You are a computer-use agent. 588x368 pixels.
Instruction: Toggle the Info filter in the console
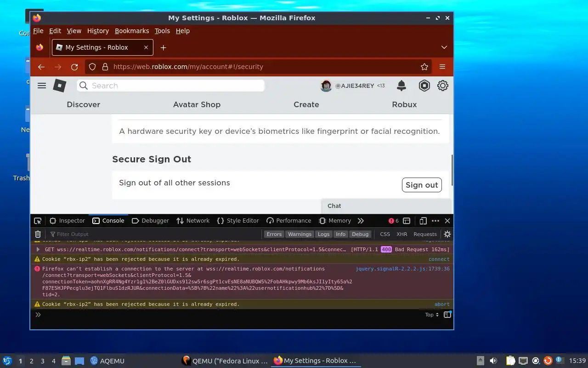340,234
